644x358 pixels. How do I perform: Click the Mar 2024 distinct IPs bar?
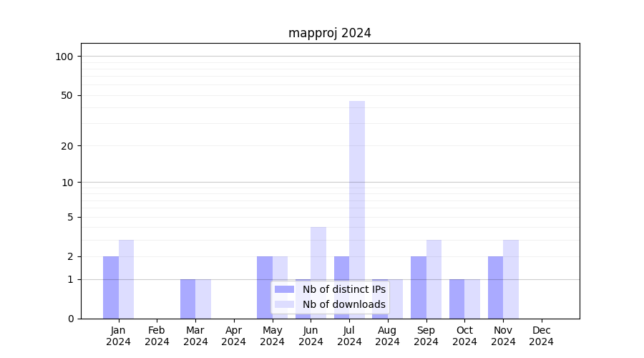(x=187, y=299)
